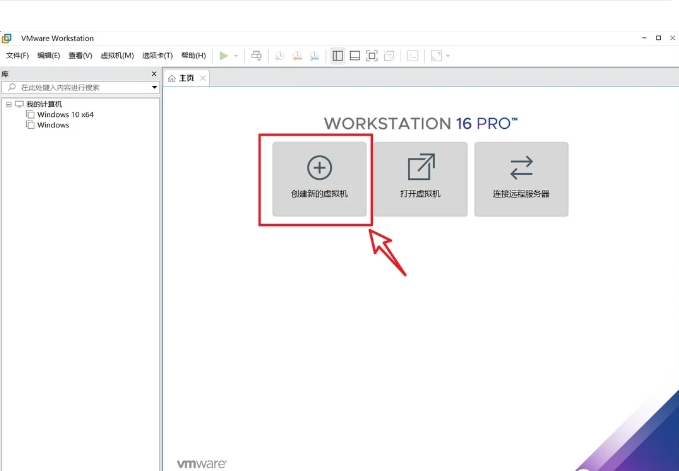Select 我的计算机 in the library tree

pos(44,104)
